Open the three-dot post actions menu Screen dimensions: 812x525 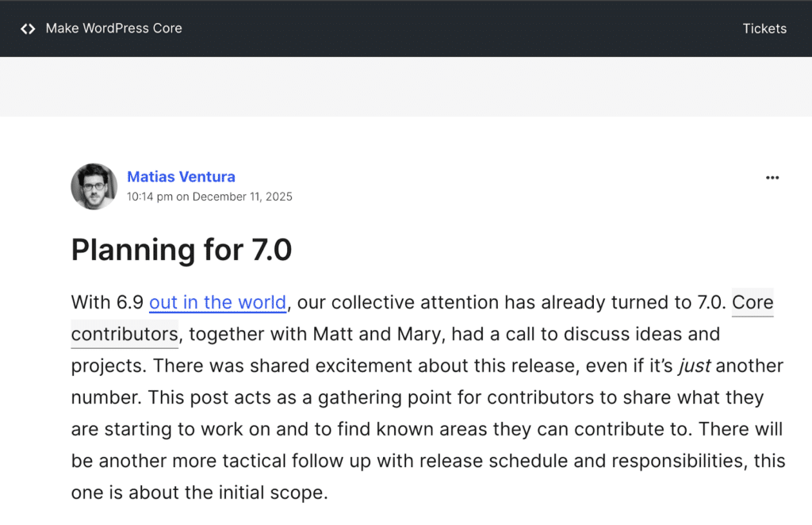[x=772, y=178]
